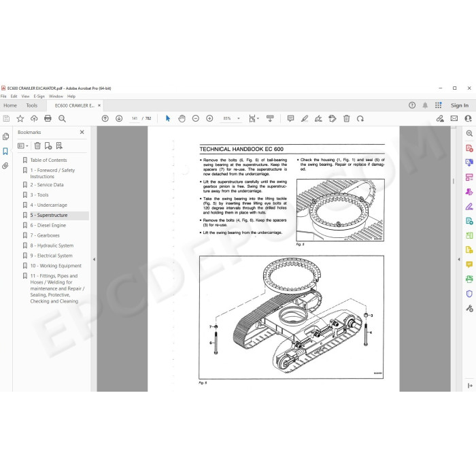Close the EC600 CRAWLER document tab
Viewport: 476px width, 476px height.
click(99, 105)
